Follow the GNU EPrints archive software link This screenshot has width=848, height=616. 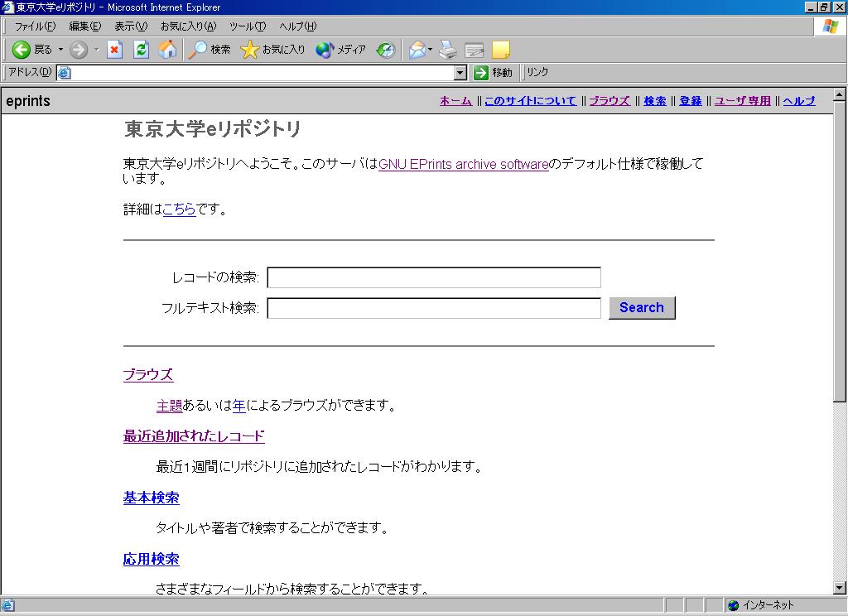tap(464, 165)
